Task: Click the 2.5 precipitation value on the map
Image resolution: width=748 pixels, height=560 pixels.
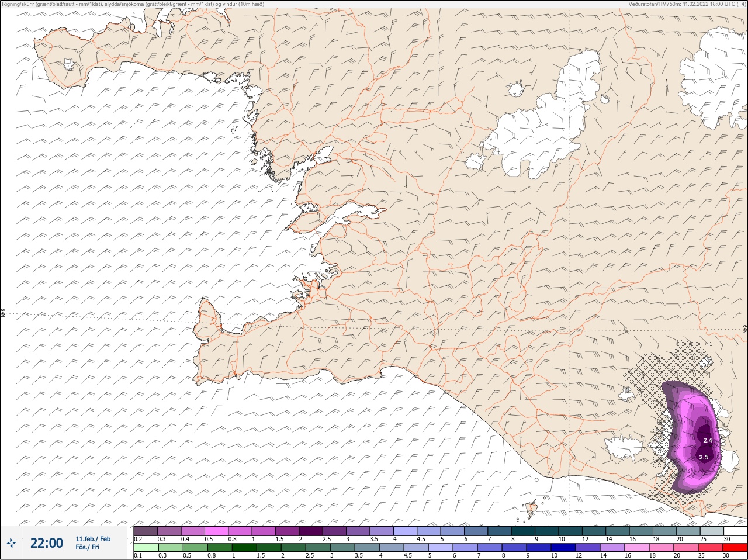Action: (x=704, y=457)
